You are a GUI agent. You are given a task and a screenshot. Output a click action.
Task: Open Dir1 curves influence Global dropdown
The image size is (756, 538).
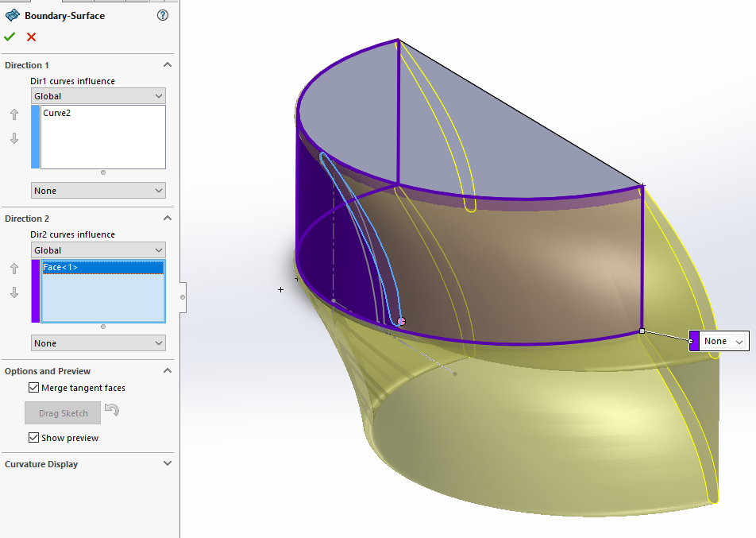click(x=98, y=96)
